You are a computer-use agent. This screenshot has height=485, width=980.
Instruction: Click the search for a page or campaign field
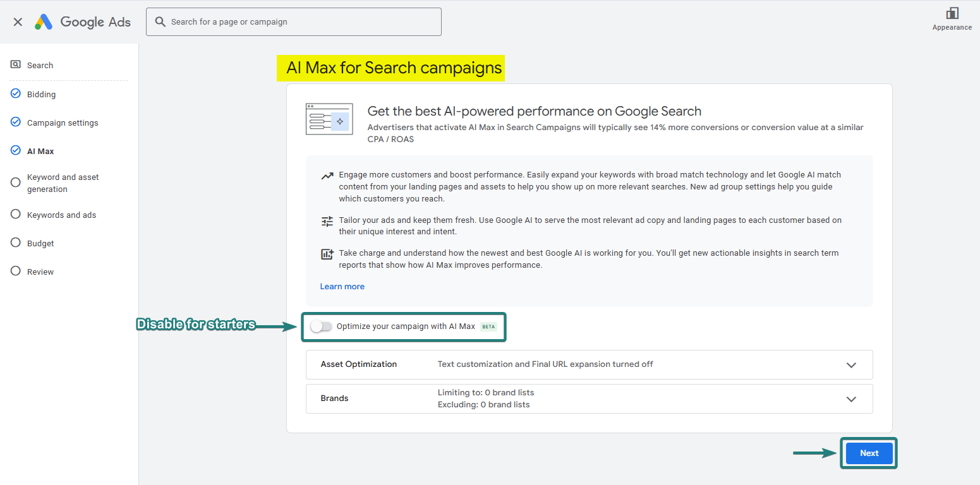tap(294, 21)
